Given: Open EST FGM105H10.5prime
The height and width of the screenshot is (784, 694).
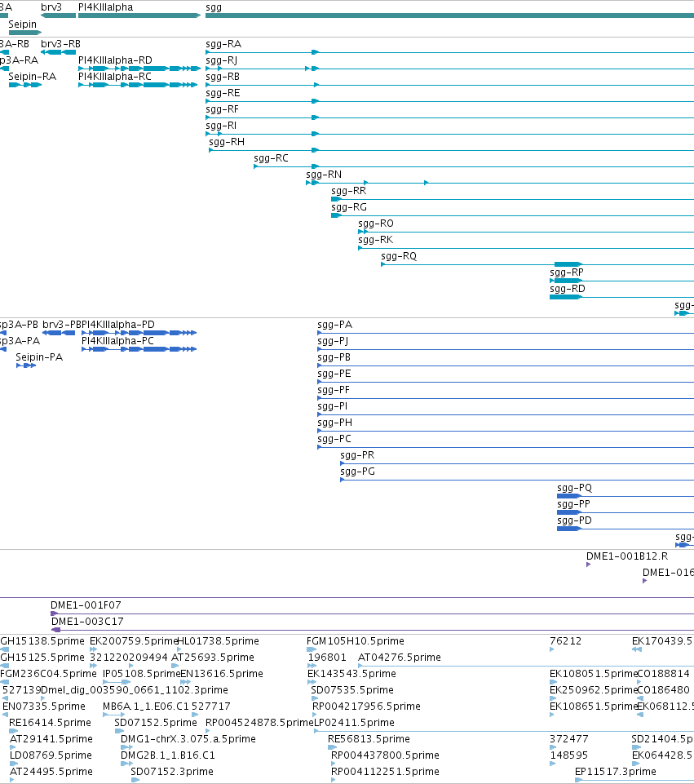Looking at the screenshot, I should click(356, 641).
